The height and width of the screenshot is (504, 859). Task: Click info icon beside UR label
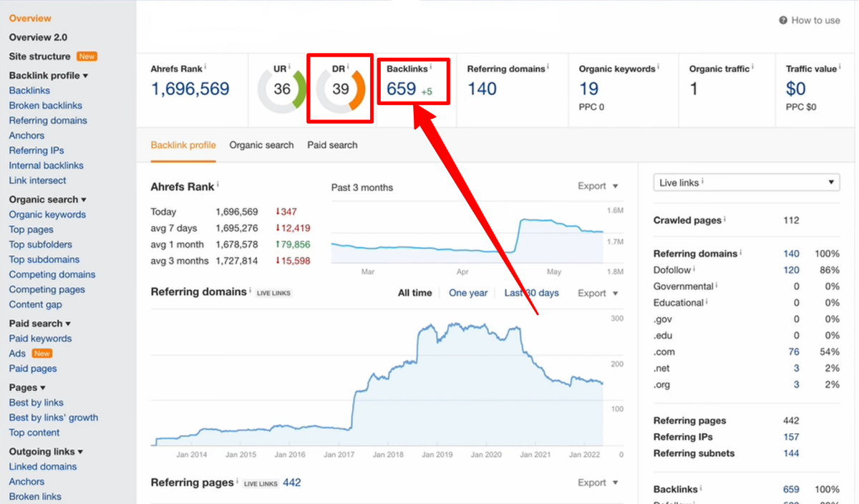[x=289, y=67]
